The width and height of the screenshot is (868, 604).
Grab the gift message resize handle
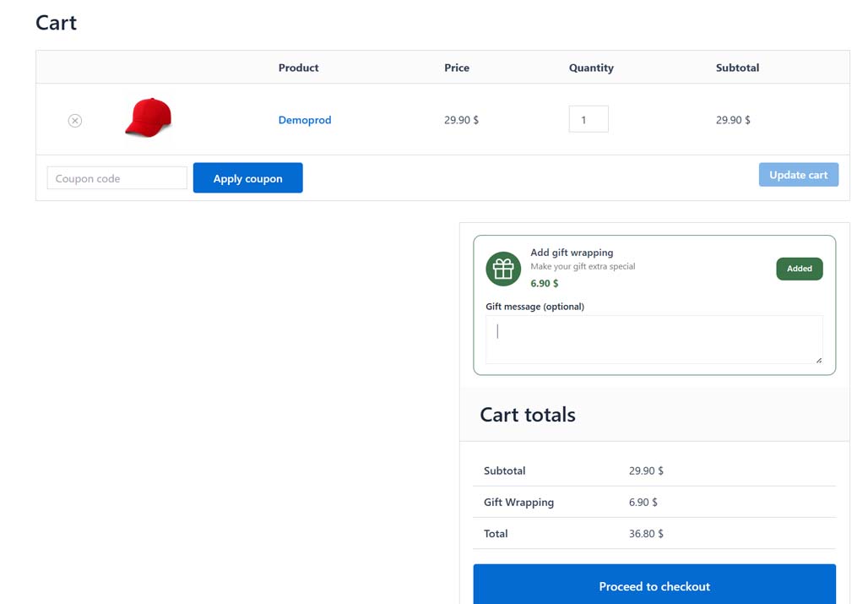coord(819,360)
